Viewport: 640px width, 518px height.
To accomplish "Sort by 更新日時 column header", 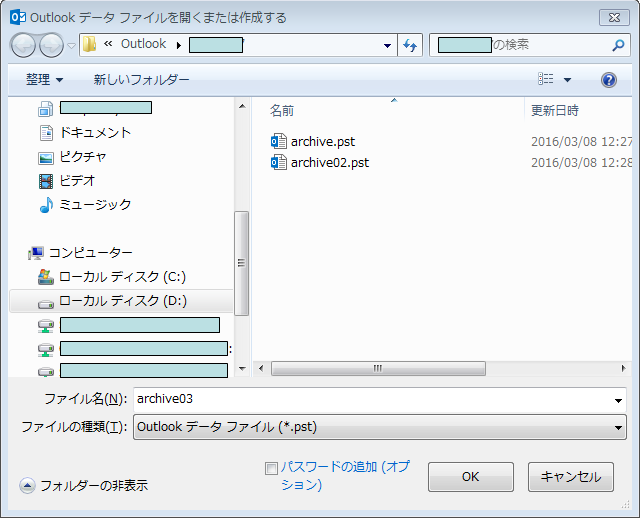I will pos(554,110).
